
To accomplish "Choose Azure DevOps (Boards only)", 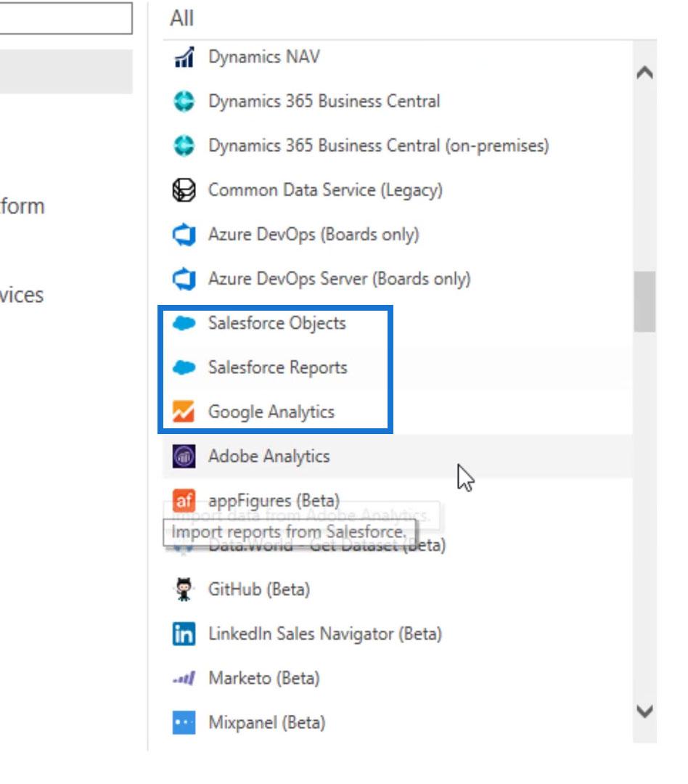I will click(314, 234).
